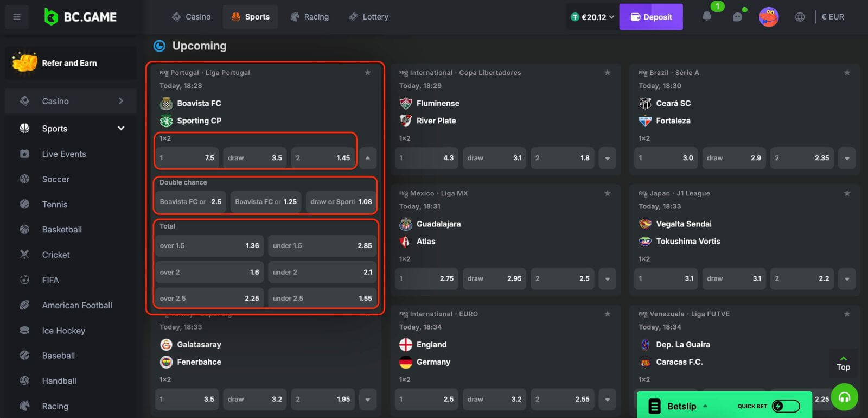This screenshot has width=868, height=418.
Task: Toggle the Quick Bet switch
Action: [786, 406]
